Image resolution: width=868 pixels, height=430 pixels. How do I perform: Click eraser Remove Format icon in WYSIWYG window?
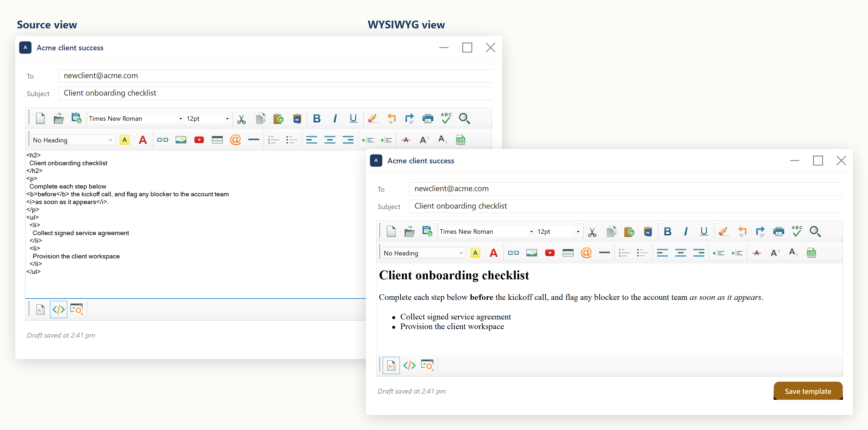point(724,232)
